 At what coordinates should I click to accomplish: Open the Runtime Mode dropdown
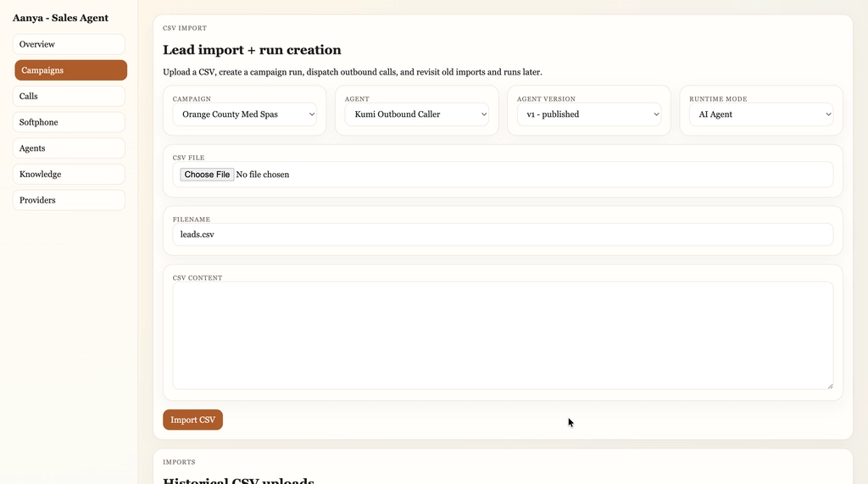click(x=760, y=114)
